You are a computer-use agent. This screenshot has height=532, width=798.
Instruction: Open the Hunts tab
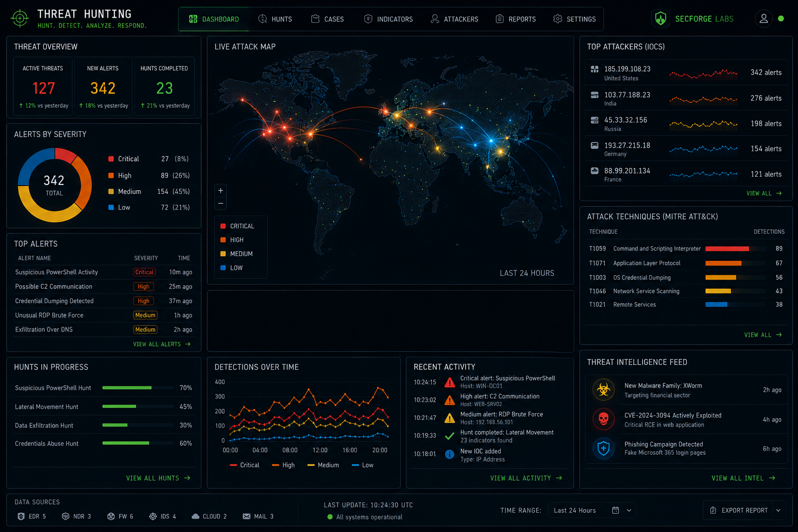(275, 19)
